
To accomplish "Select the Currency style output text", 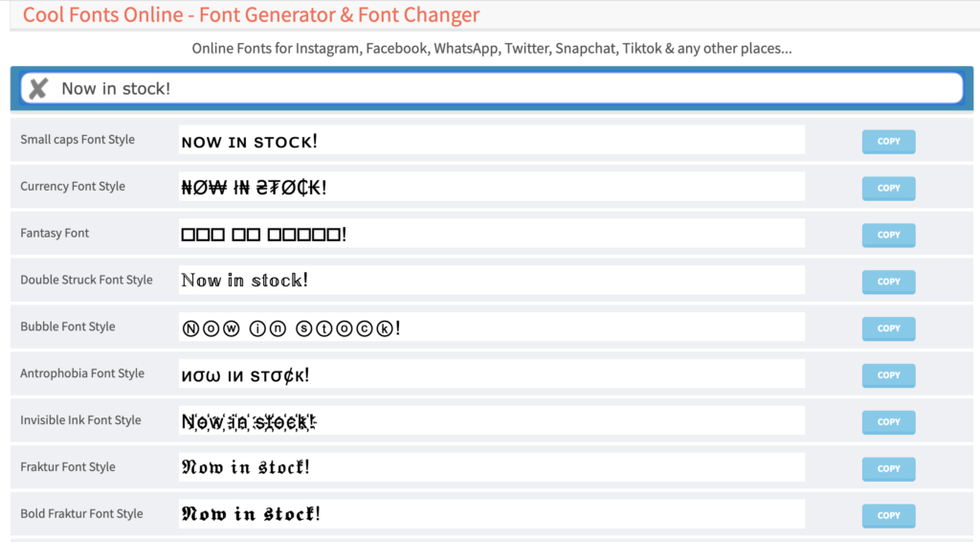I will [491, 188].
